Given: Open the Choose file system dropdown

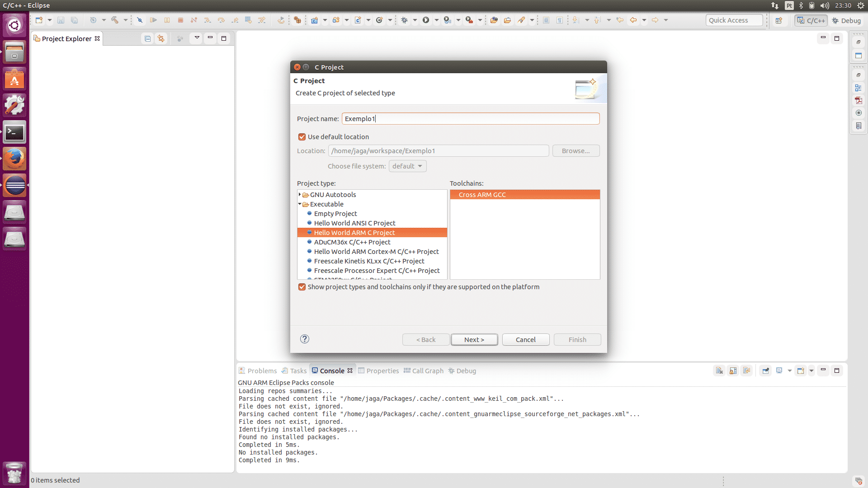Looking at the screenshot, I should [x=407, y=166].
